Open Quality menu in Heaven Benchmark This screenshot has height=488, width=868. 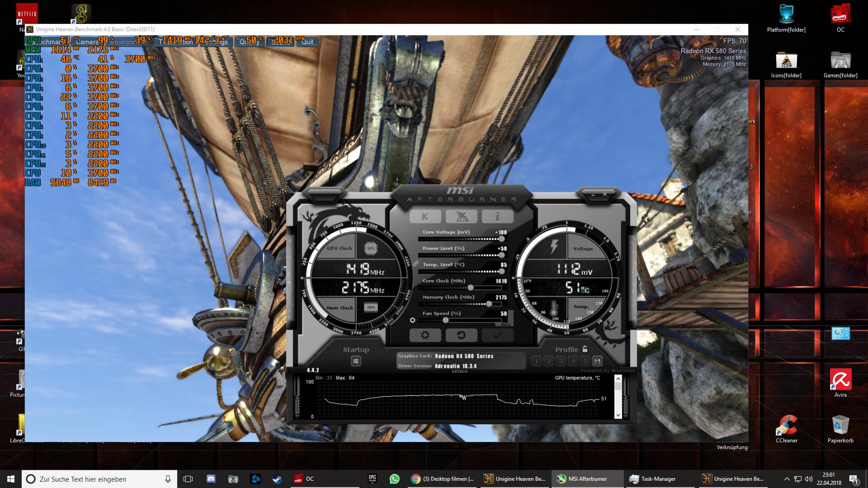tap(249, 42)
